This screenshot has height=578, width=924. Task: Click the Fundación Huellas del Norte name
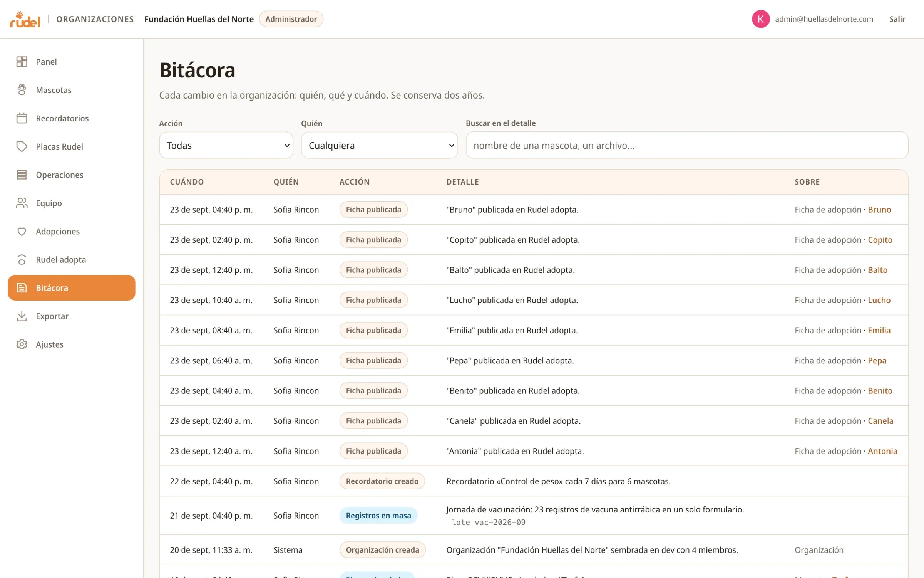(x=199, y=19)
